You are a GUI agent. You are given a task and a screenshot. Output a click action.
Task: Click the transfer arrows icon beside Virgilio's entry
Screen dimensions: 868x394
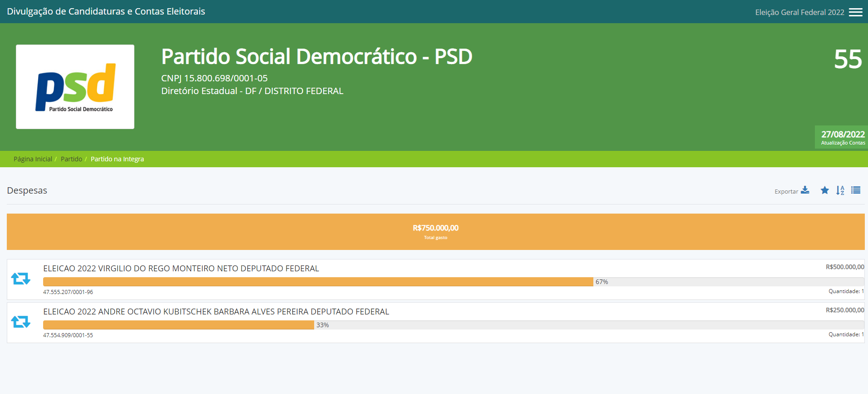(21, 279)
